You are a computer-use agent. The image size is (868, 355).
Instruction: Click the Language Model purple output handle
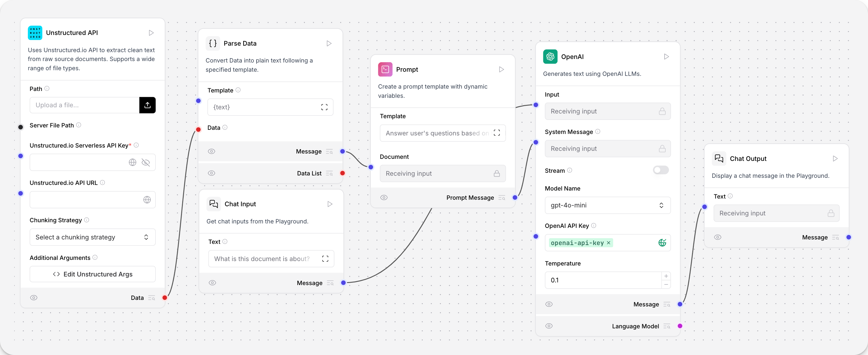(680, 326)
